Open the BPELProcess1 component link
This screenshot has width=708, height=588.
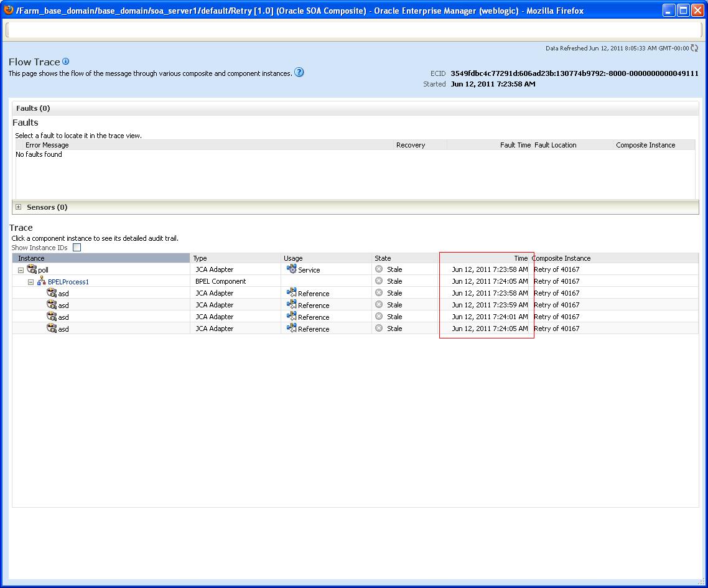pos(68,281)
